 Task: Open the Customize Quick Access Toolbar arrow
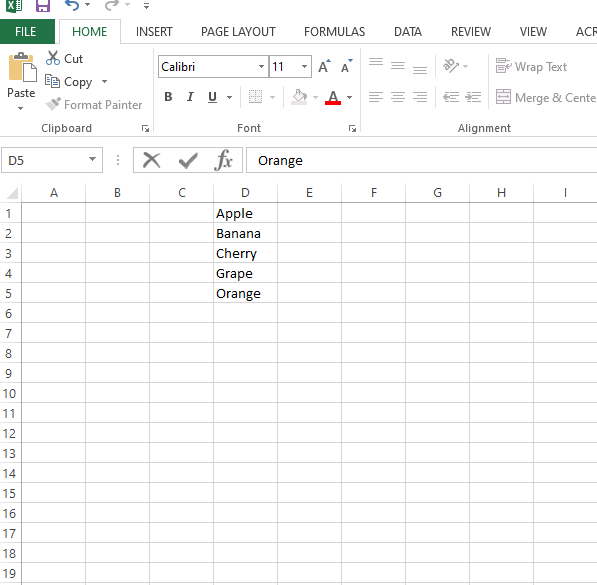click(146, 6)
